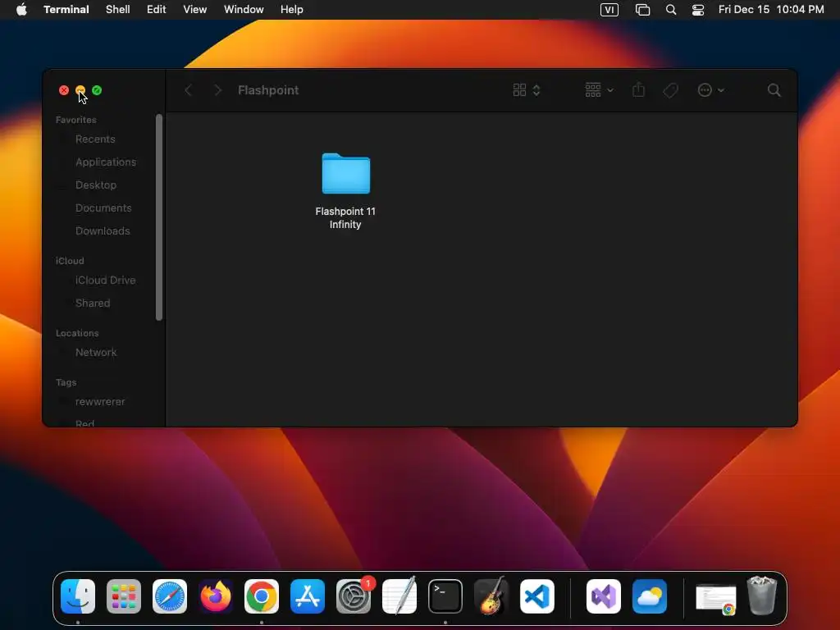Switch to Terminal in the Dock
Image resolution: width=840 pixels, height=630 pixels.
[445, 596]
